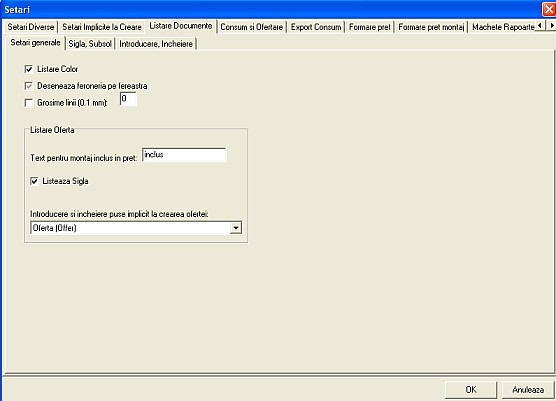The height and width of the screenshot is (401, 556).
Task: Uncheck the Listeaza Sigla option
Action: 34,181
